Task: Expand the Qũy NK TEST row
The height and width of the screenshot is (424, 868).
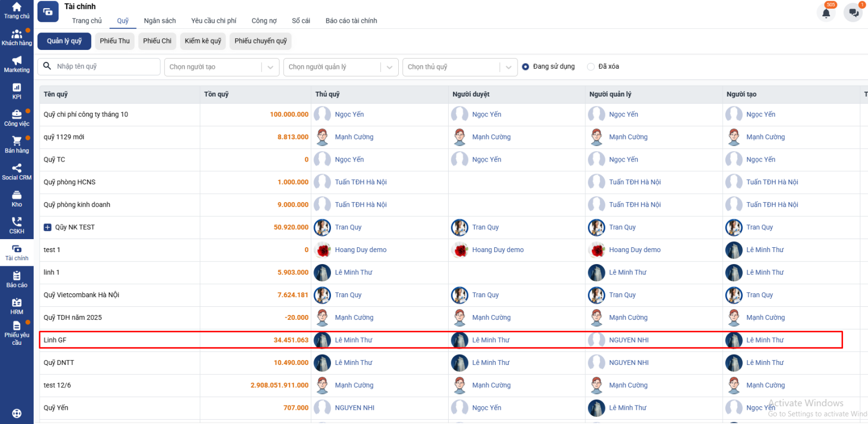Action: (48, 228)
